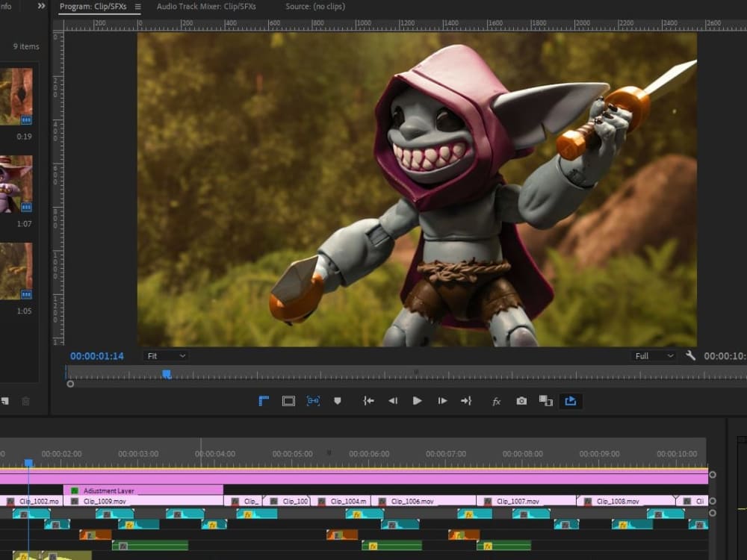Click the scroll circle handle below Clip_1008 row

pyautogui.click(x=713, y=513)
